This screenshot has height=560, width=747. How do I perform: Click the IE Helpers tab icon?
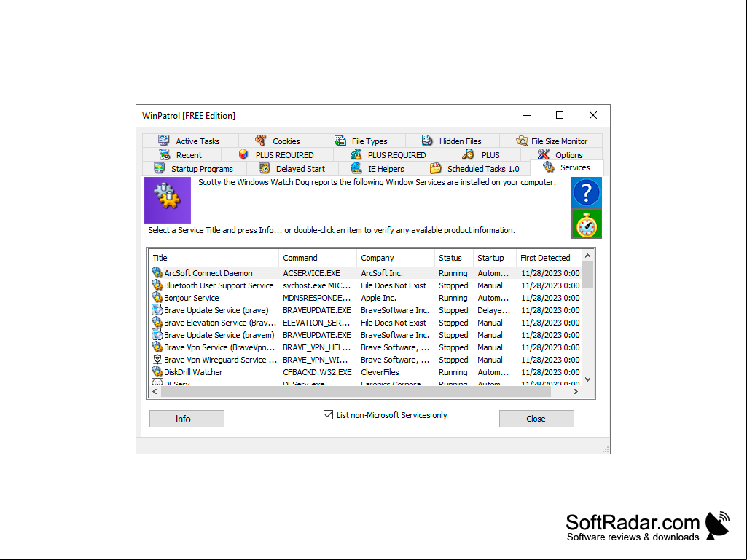pyautogui.click(x=356, y=168)
